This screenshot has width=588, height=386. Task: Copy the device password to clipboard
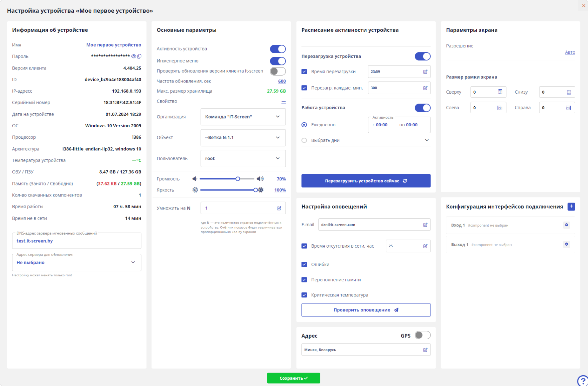[139, 56]
